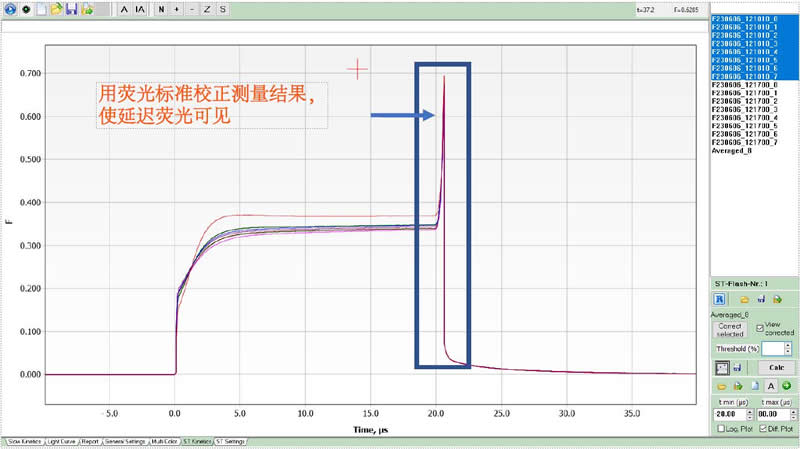Switch to the Slow Kinetics tab
The image size is (800, 449).
26,440
